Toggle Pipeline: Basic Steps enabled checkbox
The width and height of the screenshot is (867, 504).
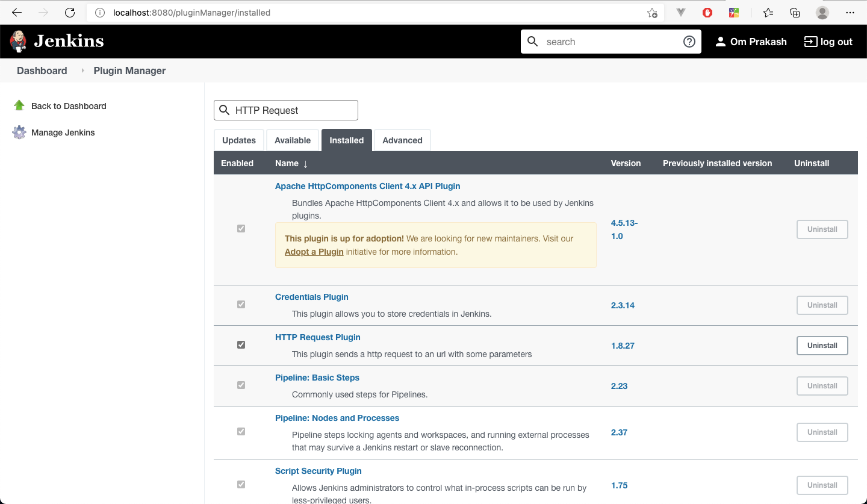(x=241, y=385)
